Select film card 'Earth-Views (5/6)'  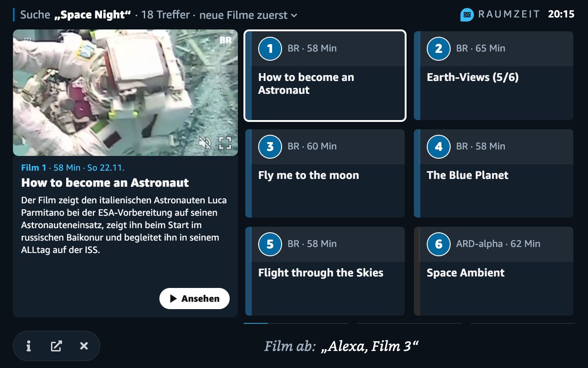click(x=493, y=75)
